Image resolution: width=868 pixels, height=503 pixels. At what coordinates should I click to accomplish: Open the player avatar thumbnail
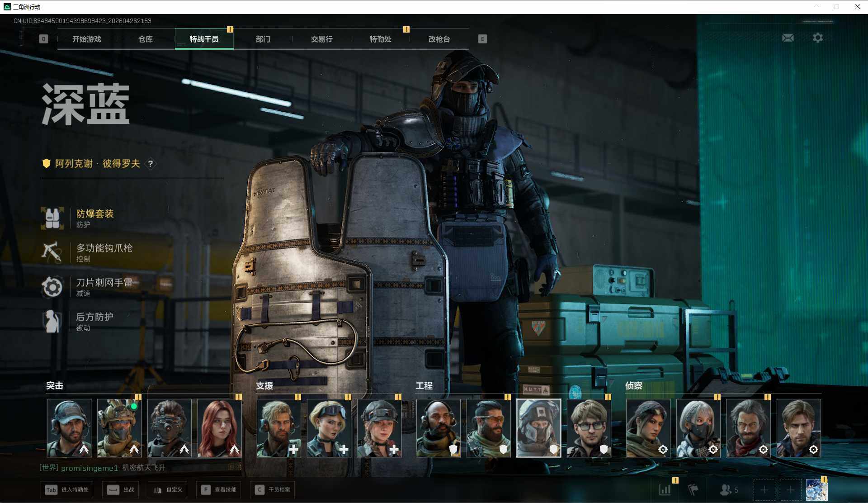[x=816, y=490]
